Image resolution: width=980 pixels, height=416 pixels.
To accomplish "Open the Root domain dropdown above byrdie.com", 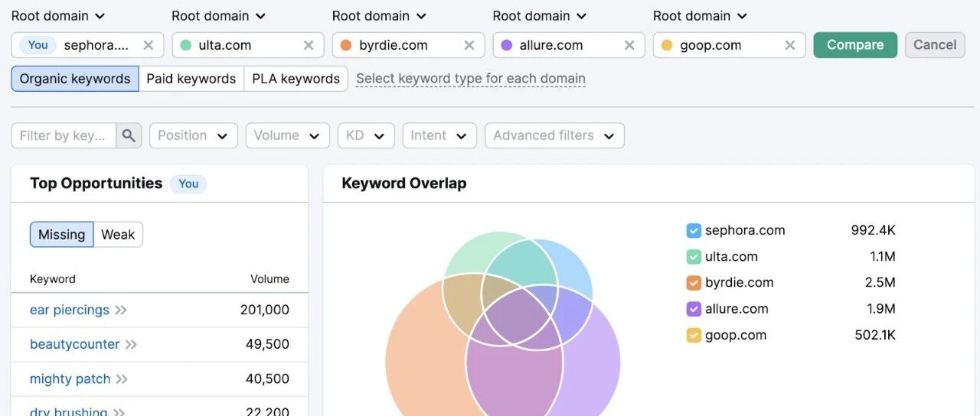I will (379, 15).
